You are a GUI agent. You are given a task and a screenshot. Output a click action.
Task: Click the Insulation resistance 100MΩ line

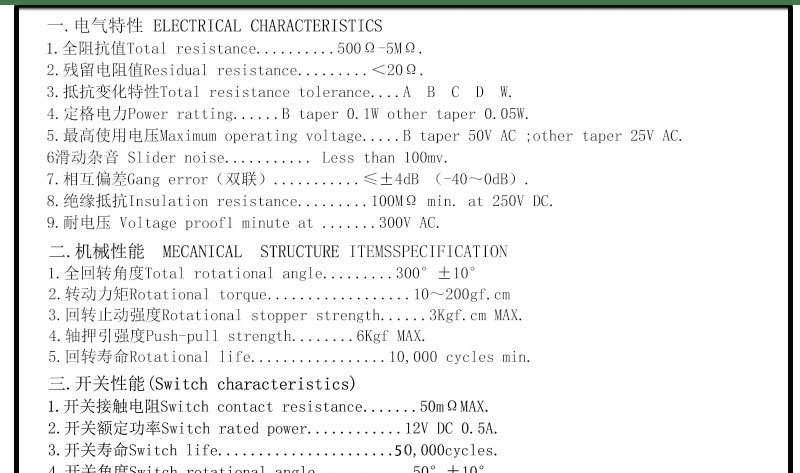(x=300, y=201)
